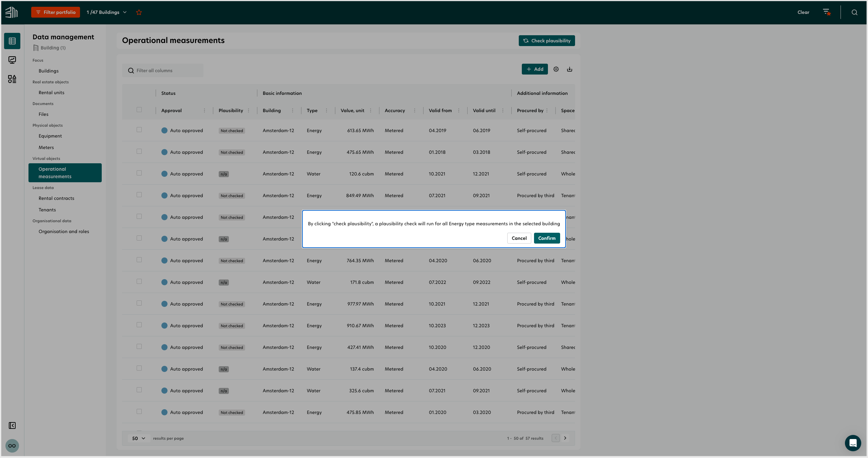Image resolution: width=868 pixels, height=458 pixels.
Task: Expand results per page dropdown
Action: click(x=138, y=438)
